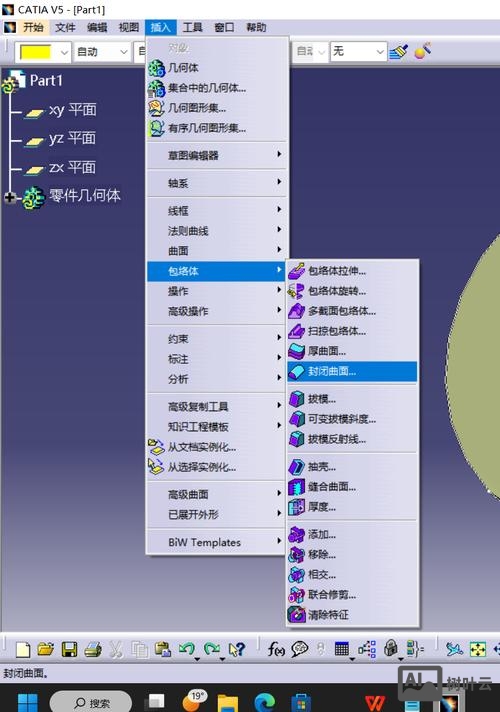The image size is (500, 712).
Task: Select 抽壳 (Shell) command
Action: [352, 467]
